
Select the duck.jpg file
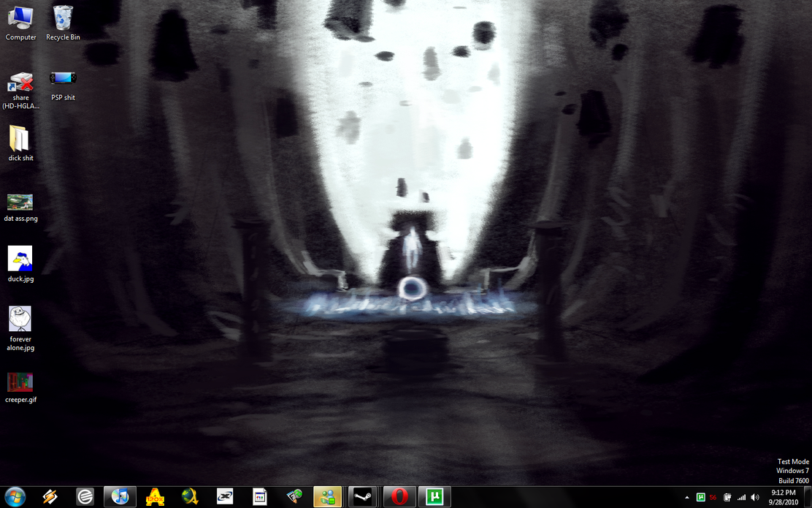(x=20, y=264)
